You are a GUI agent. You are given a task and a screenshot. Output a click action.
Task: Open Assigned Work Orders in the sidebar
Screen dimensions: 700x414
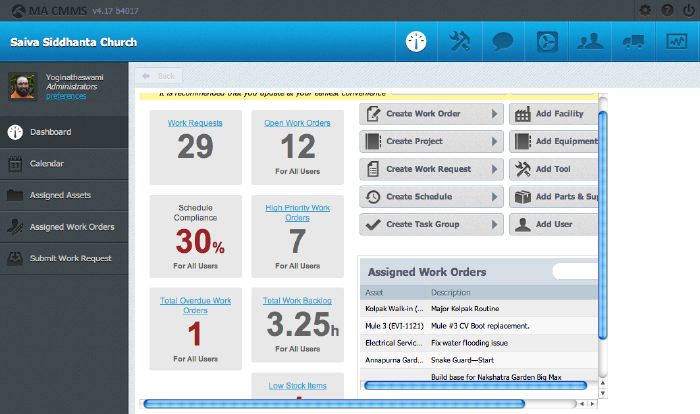(71, 227)
